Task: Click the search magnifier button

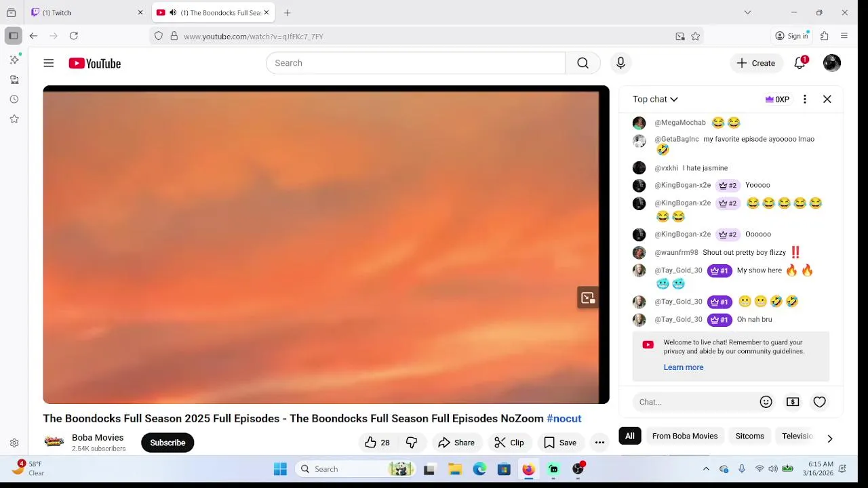Action: [x=583, y=63]
